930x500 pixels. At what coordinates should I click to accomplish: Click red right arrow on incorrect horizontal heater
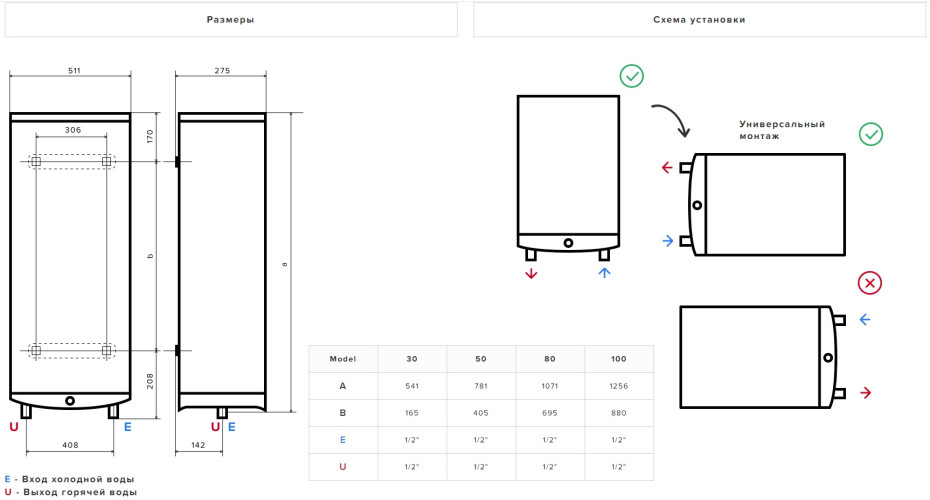click(x=866, y=393)
